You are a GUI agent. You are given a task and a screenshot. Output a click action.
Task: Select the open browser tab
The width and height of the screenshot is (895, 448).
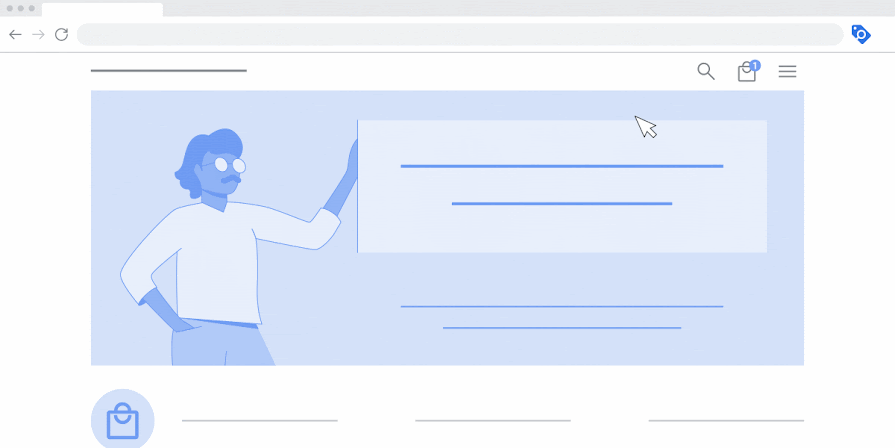coord(102,10)
